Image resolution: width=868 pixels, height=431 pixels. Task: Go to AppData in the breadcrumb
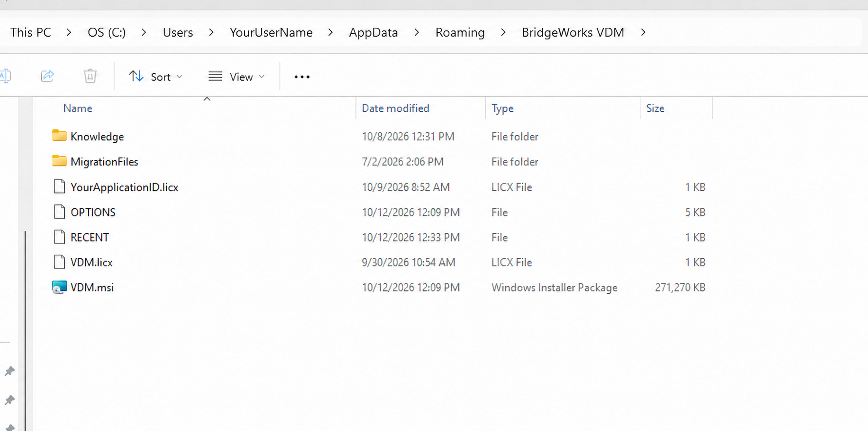pos(374,32)
